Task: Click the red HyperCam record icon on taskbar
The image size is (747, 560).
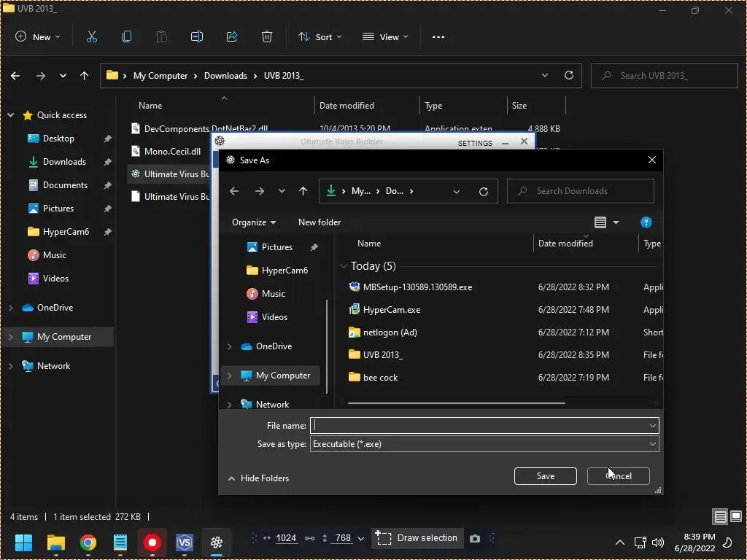Action: tap(152, 542)
